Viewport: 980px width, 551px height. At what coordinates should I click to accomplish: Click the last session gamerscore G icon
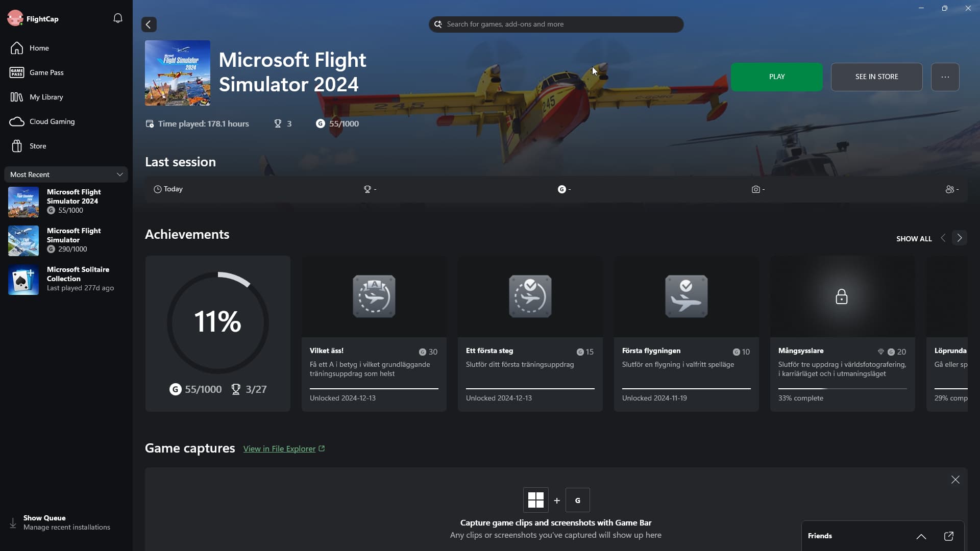pos(562,189)
